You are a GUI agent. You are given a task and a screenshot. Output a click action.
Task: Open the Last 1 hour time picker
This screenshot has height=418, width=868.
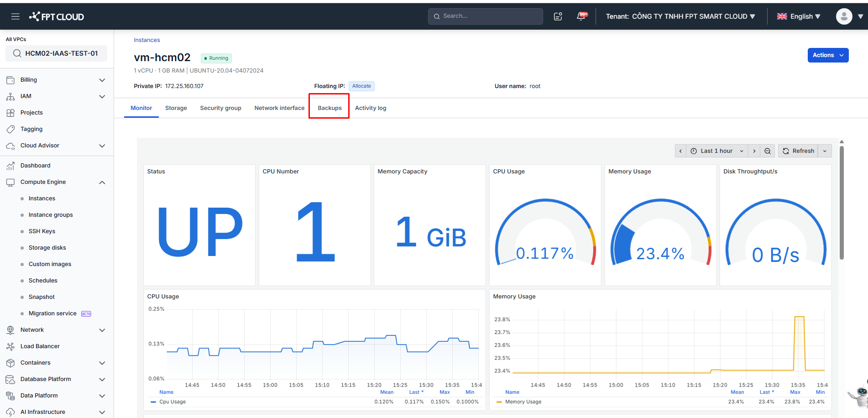click(x=717, y=151)
